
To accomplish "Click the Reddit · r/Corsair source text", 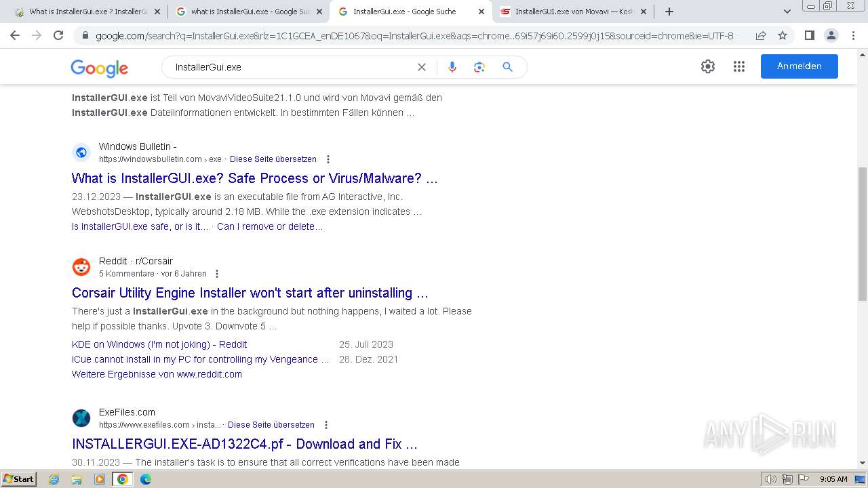I will pos(136,261).
